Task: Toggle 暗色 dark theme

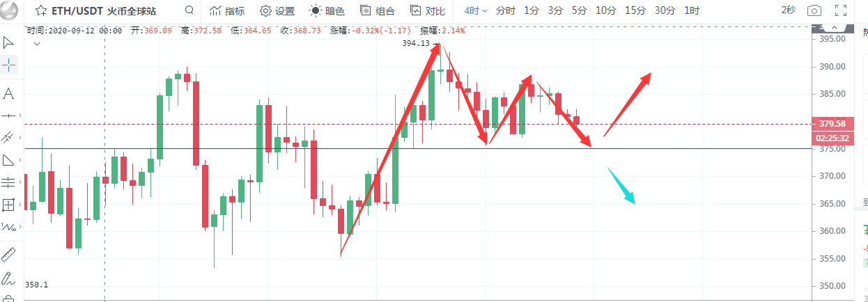Action: pos(326,11)
